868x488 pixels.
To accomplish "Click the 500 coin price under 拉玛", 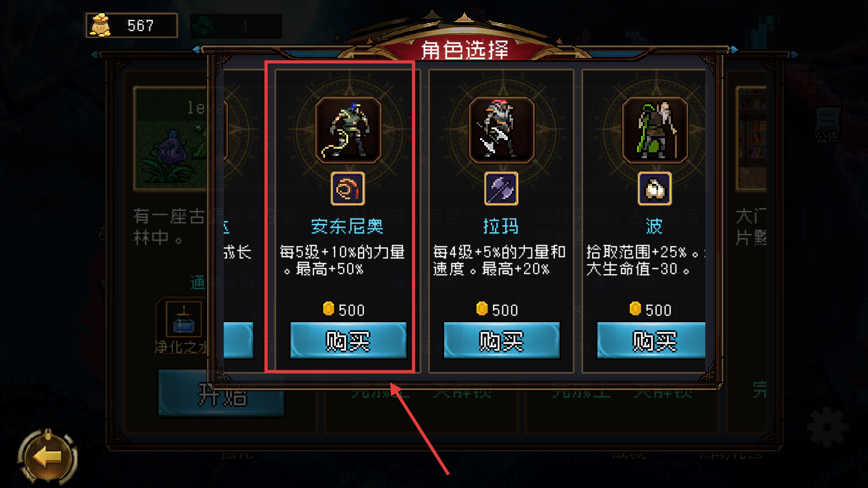I will tap(497, 310).
